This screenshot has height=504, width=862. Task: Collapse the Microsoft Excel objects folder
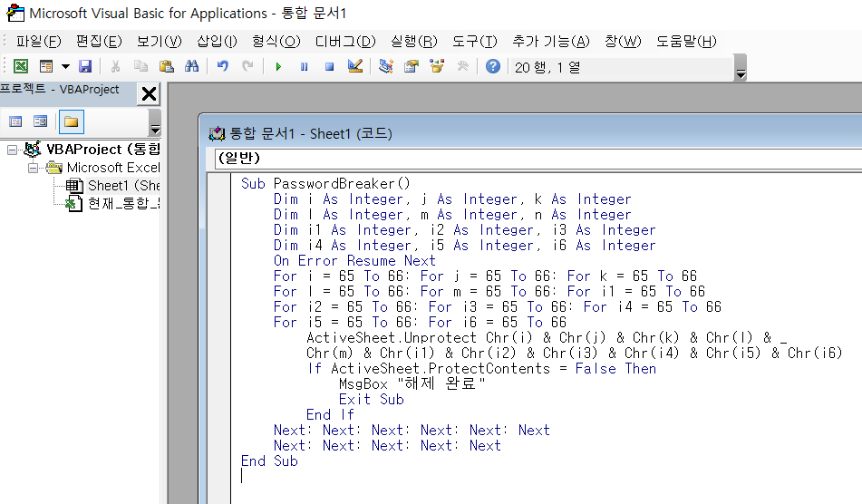33,168
